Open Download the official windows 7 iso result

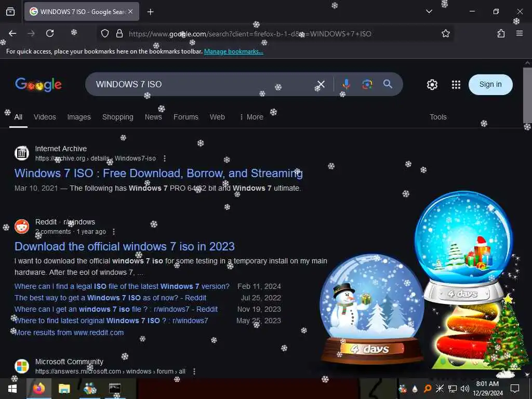pos(125,247)
